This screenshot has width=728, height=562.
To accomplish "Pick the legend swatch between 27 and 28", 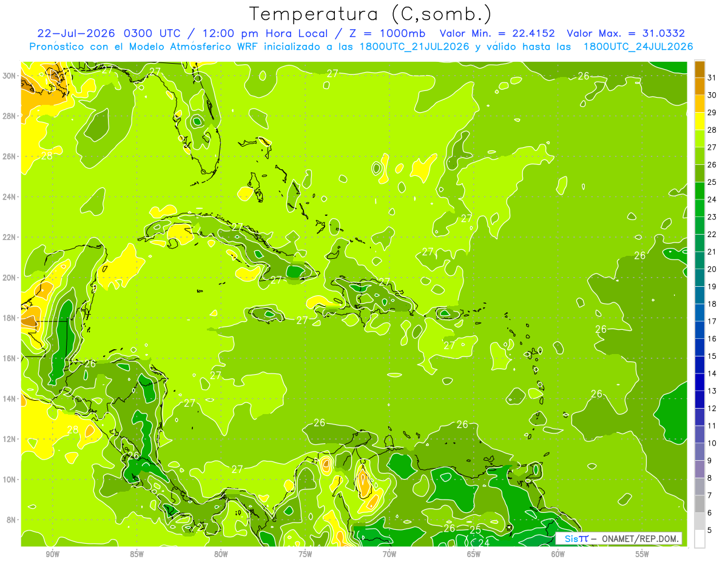I will click(699, 138).
